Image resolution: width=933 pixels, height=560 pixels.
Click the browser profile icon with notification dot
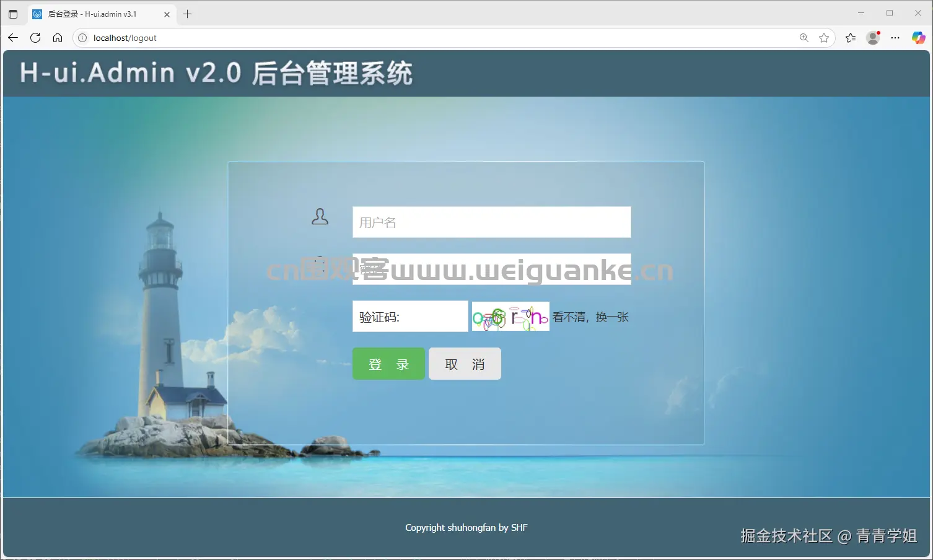(x=872, y=37)
